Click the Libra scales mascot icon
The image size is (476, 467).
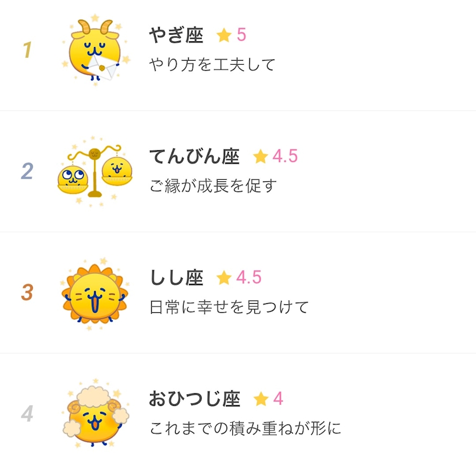[x=95, y=171]
